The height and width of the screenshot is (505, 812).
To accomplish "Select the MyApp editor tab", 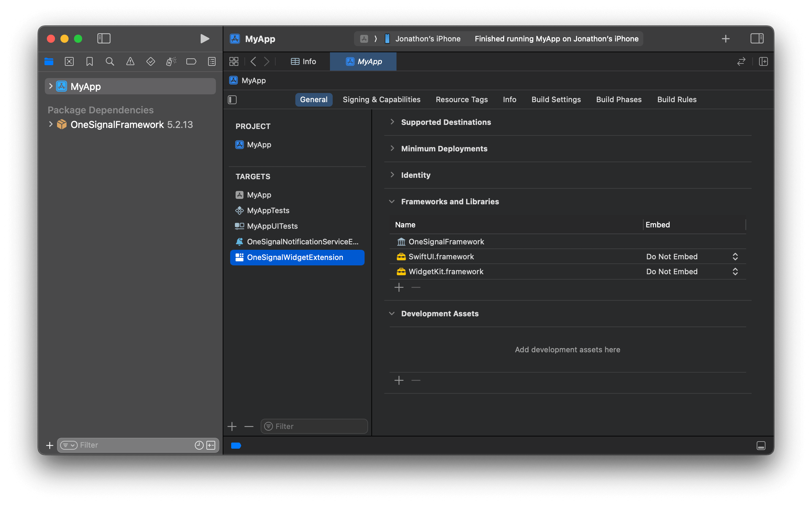I will pyautogui.click(x=363, y=61).
